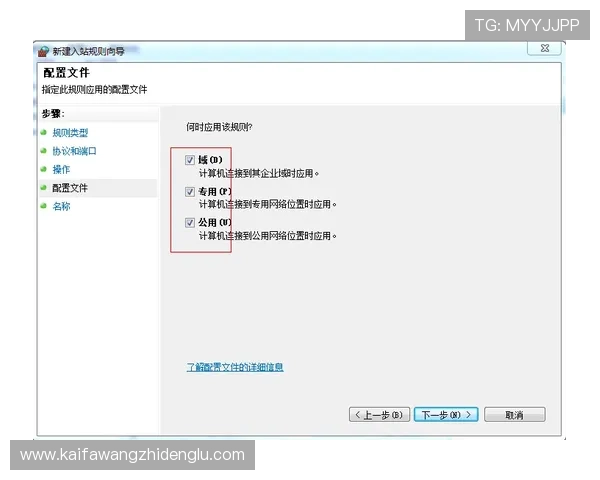Click the 上一步(B) back button
The width and height of the screenshot is (600, 480).
pyautogui.click(x=379, y=415)
